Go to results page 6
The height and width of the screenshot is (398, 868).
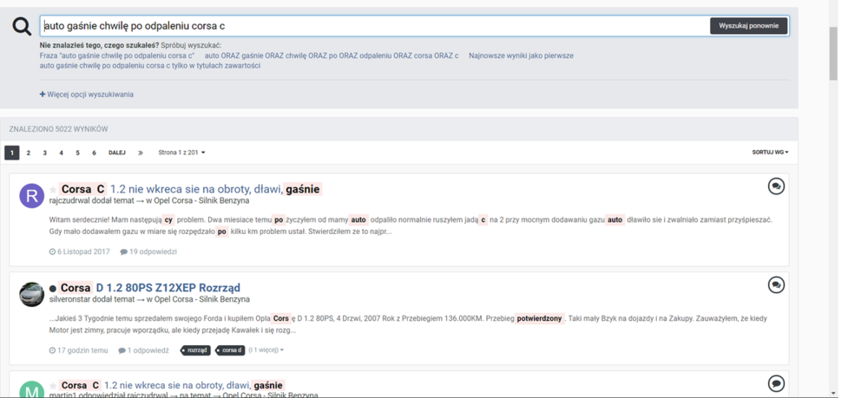[94, 153]
